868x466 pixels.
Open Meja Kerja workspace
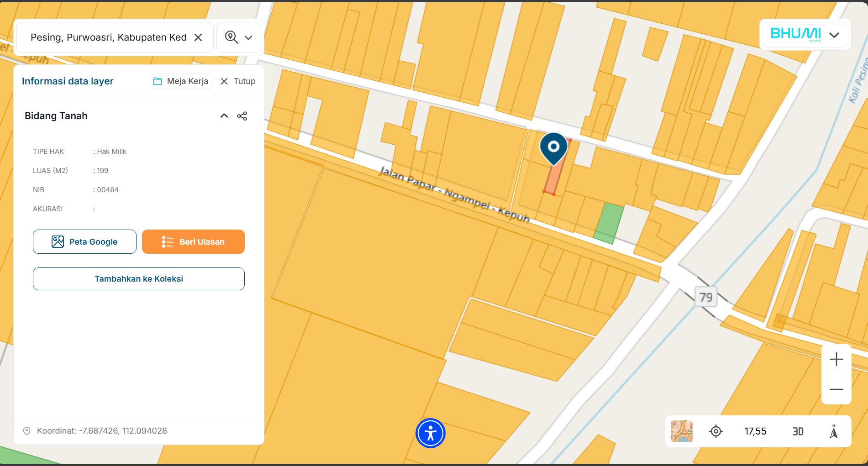181,81
